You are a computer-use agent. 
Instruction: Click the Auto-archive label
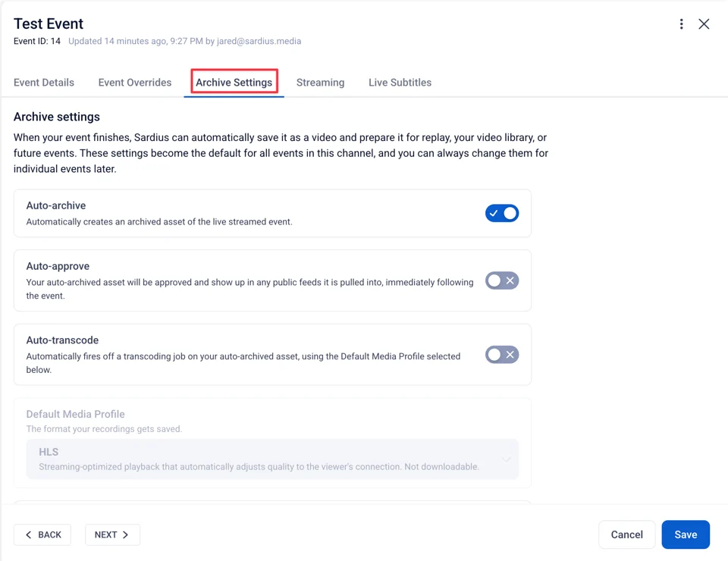55,205
